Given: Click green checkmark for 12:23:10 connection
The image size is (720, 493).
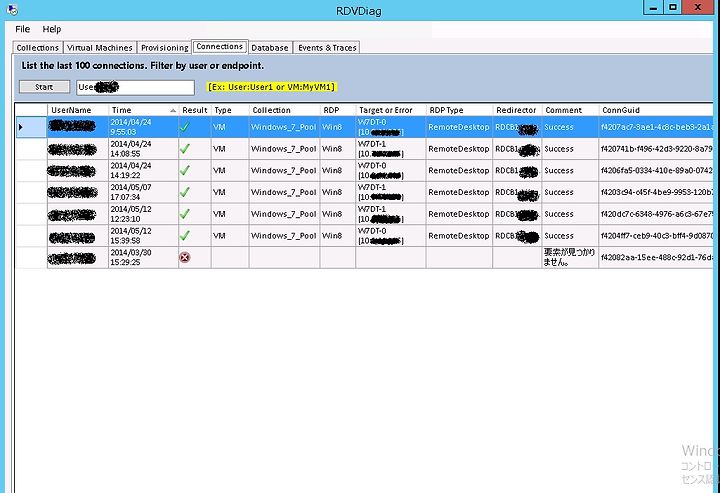Looking at the screenshot, I should tap(185, 214).
